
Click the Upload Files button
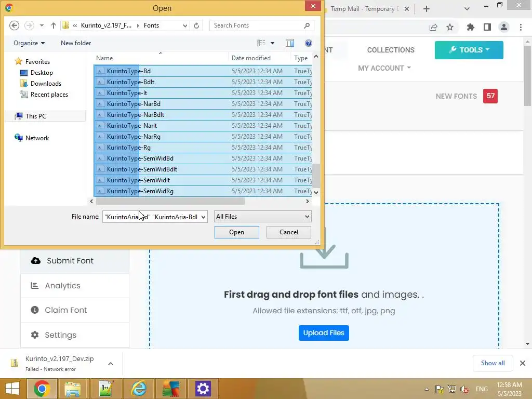coord(324,333)
